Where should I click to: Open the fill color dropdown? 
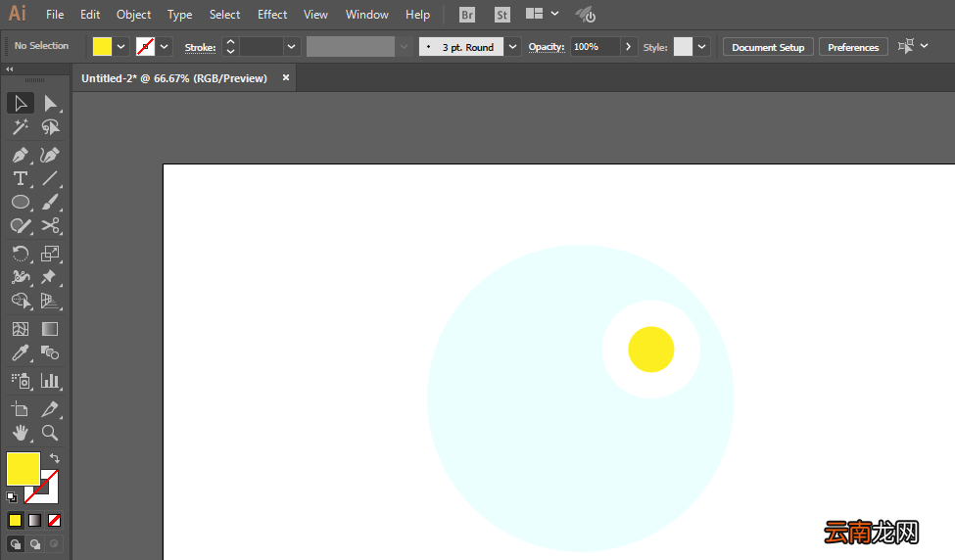tap(121, 47)
